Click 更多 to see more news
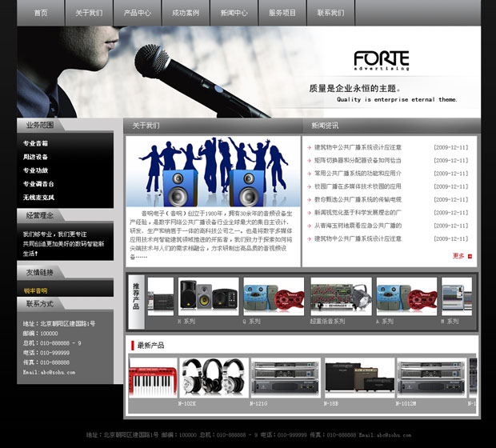This screenshot has height=448, width=496. [x=458, y=256]
